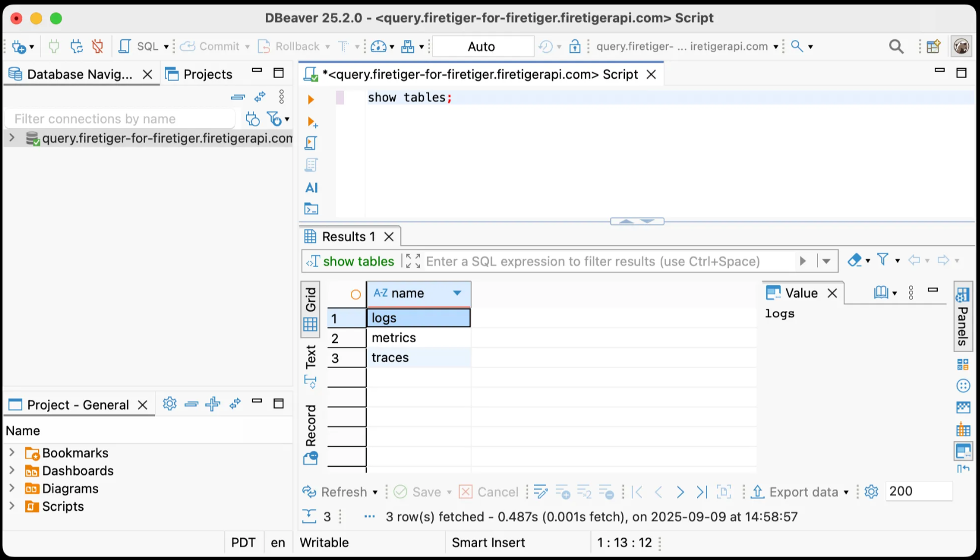The image size is (980, 560).
Task: Expand the Scripts folder
Action: (12, 506)
